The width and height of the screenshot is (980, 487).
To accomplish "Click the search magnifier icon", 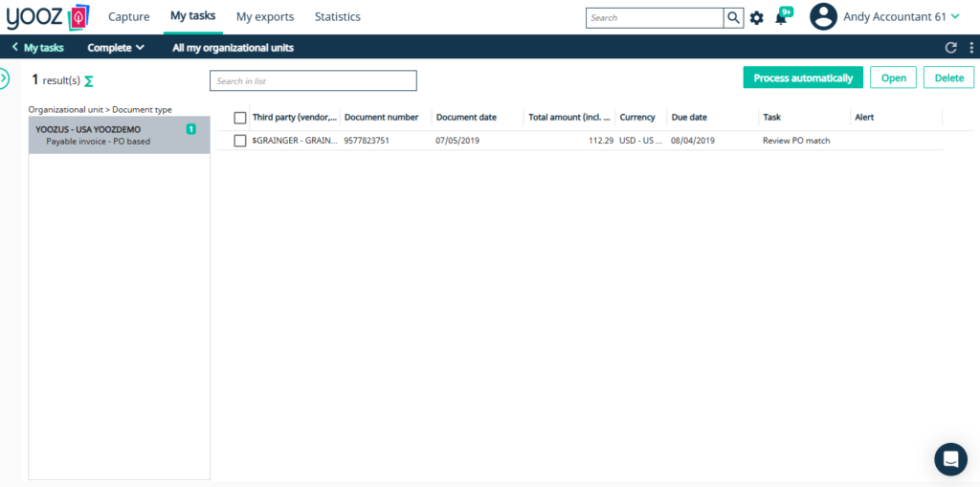I will coord(733,17).
